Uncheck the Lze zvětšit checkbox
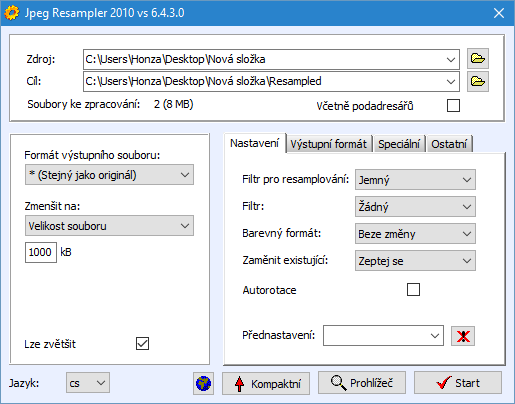 click(x=142, y=344)
